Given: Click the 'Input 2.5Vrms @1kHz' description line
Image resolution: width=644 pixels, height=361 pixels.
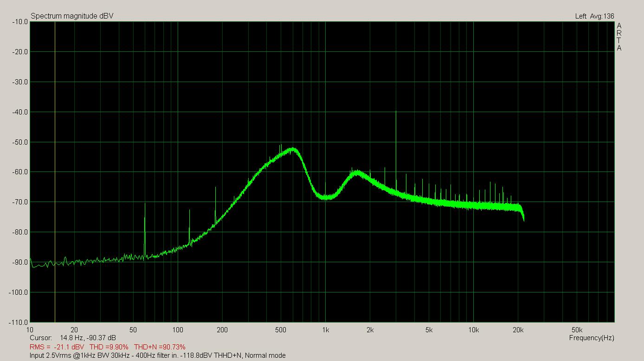Looking at the screenshot, I should (158, 355).
